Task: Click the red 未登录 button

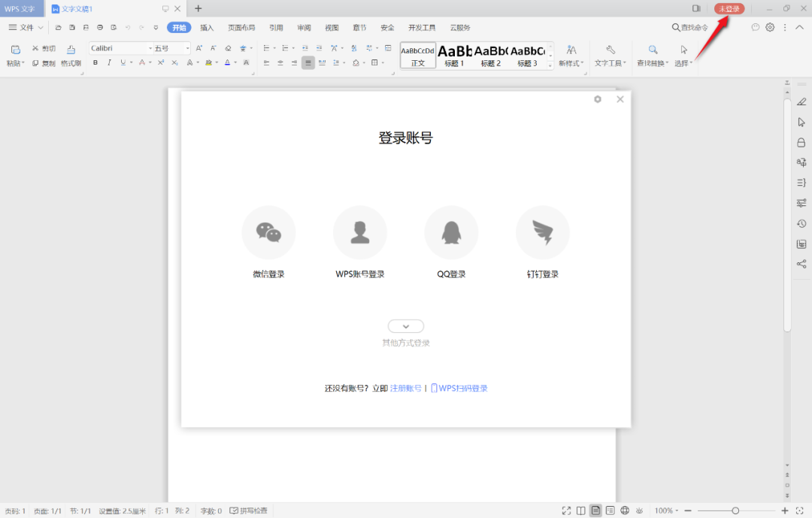Action: [729, 9]
